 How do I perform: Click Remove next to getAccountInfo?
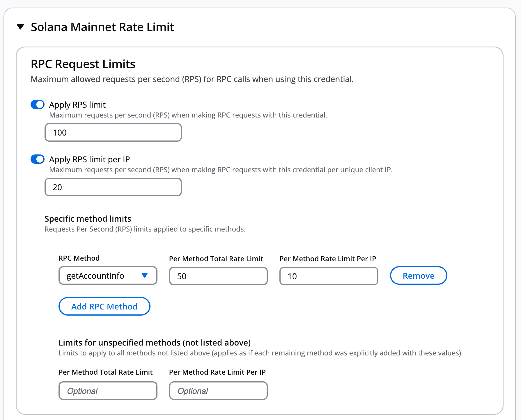click(x=418, y=275)
